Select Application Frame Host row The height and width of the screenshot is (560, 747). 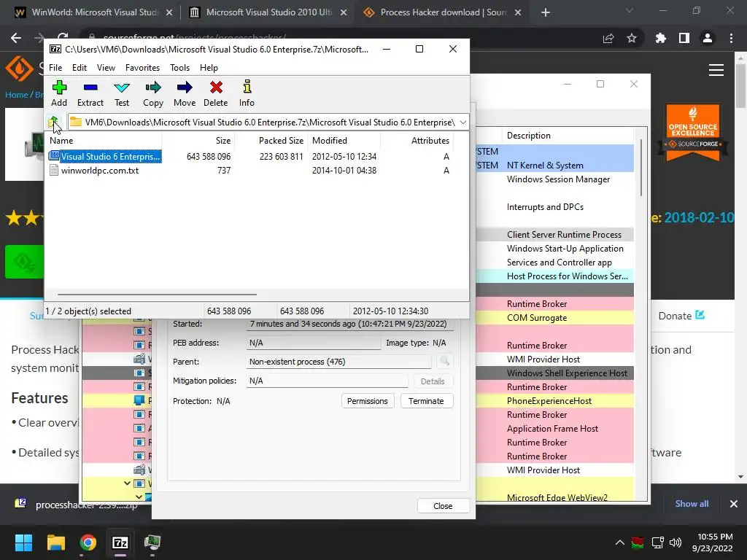point(555,429)
